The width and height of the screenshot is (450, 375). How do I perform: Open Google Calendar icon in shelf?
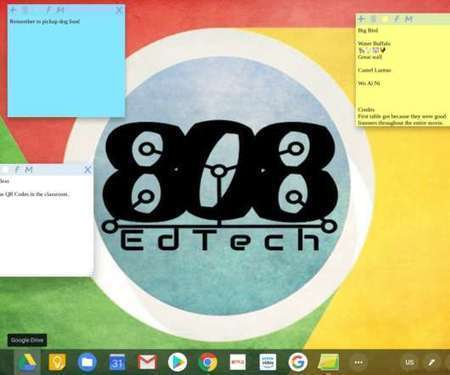[x=117, y=362]
